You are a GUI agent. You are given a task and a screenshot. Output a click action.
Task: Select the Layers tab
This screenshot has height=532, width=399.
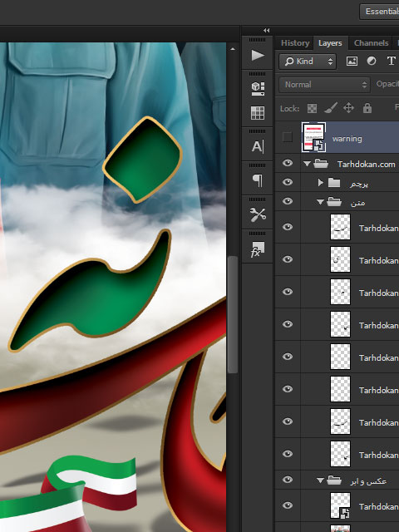[330, 43]
